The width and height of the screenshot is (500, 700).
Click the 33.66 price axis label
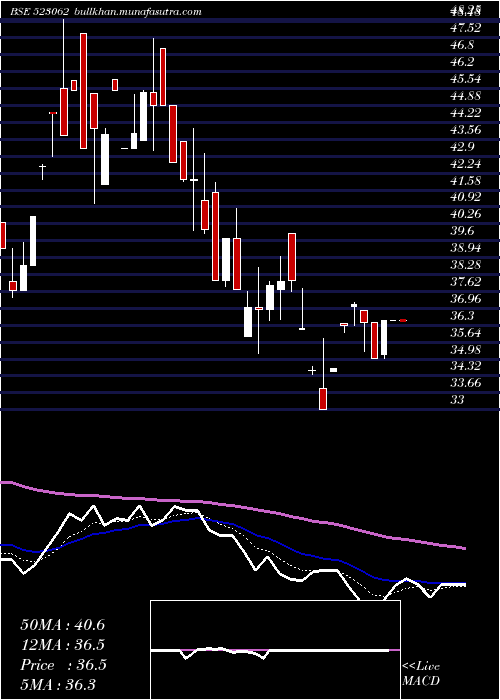coord(466,383)
